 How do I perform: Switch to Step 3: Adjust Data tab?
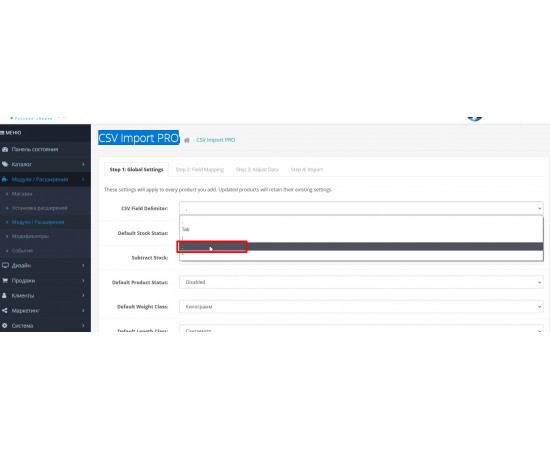(x=257, y=170)
